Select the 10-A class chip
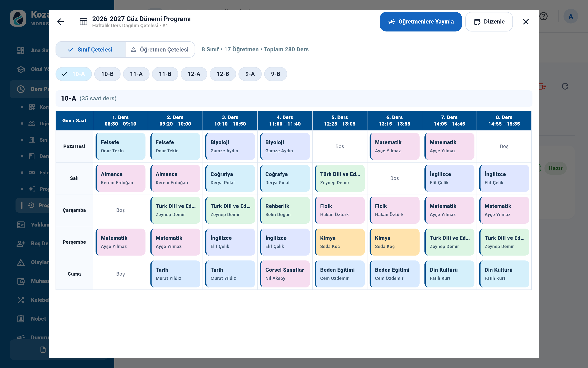 coord(74,74)
